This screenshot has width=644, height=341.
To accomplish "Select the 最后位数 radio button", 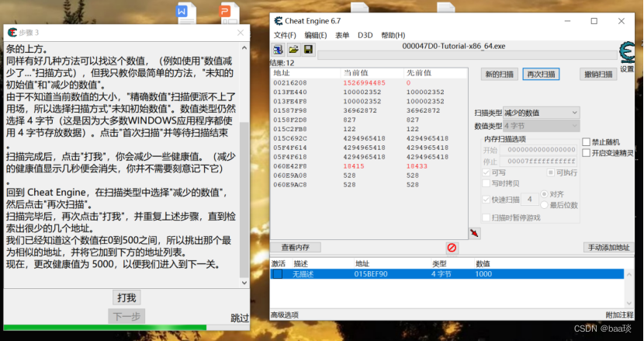I will pos(544,205).
